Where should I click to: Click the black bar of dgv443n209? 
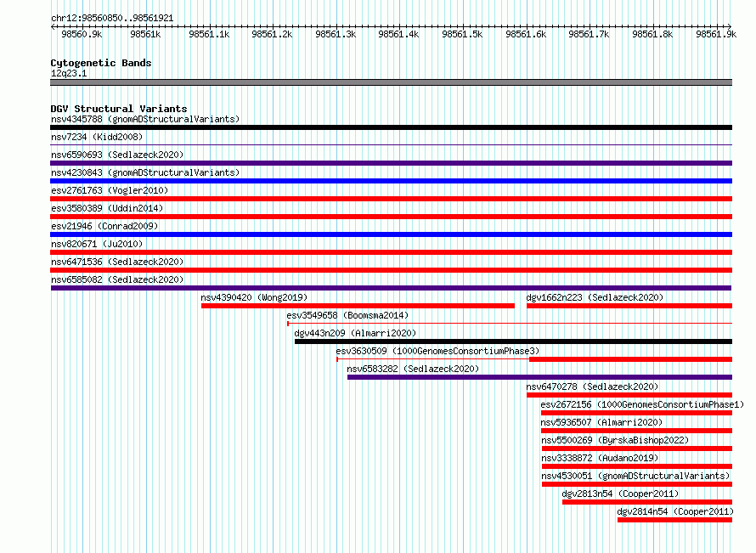coord(513,341)
